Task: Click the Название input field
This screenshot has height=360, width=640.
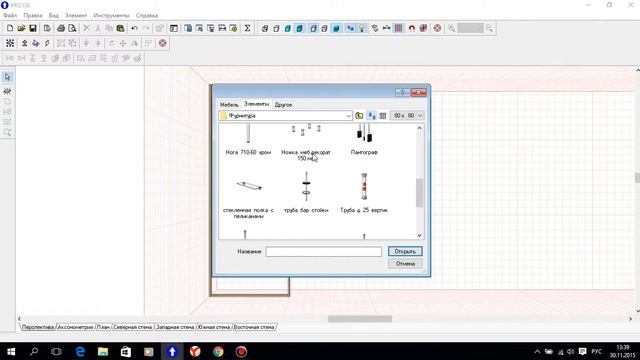Action: click(x=324, y=251)
